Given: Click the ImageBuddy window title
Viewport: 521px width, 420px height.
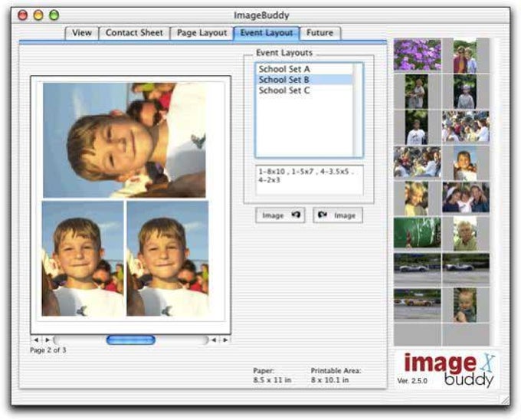Looking at the screenshot, I should coord(261,15).
